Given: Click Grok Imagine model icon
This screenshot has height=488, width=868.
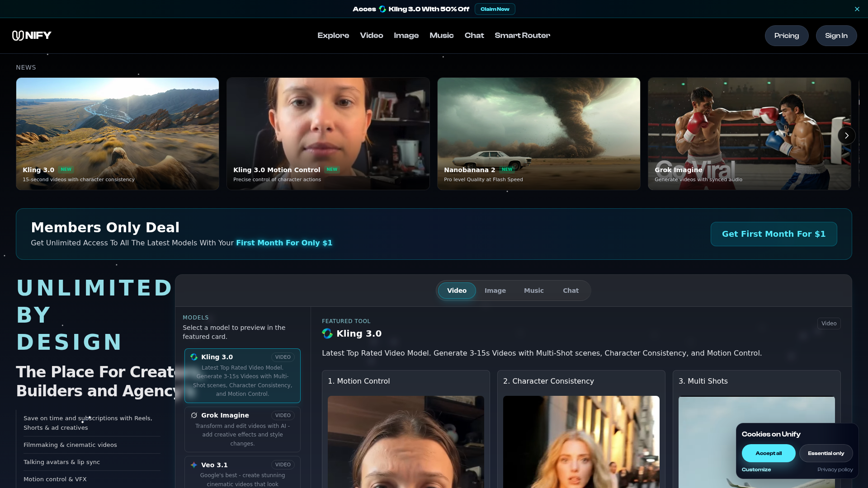Looking at the screenshot, I should 194,415.
